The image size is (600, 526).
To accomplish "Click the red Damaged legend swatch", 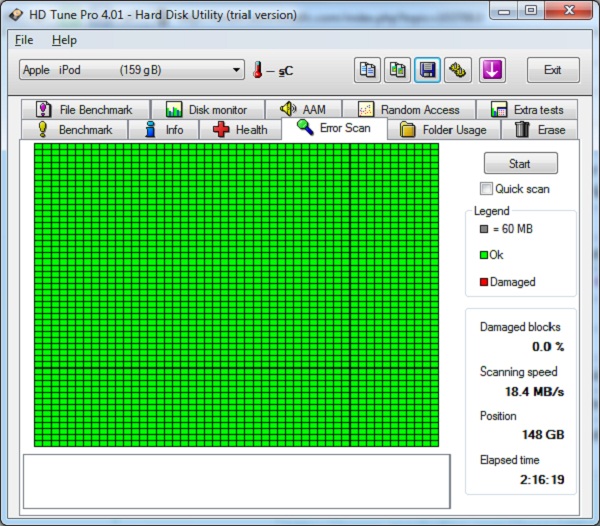I will [484, 282].
